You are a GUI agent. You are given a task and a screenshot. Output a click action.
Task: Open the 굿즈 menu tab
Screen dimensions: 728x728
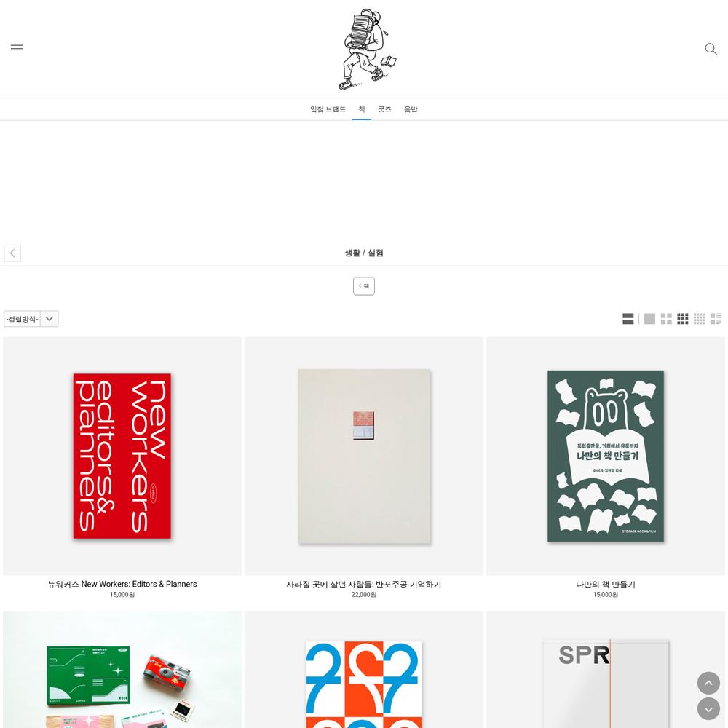click(x=384, y=109)
